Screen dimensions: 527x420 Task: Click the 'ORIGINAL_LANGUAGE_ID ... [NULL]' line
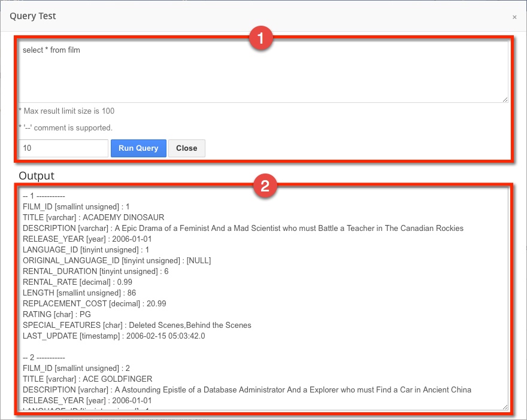117,260
